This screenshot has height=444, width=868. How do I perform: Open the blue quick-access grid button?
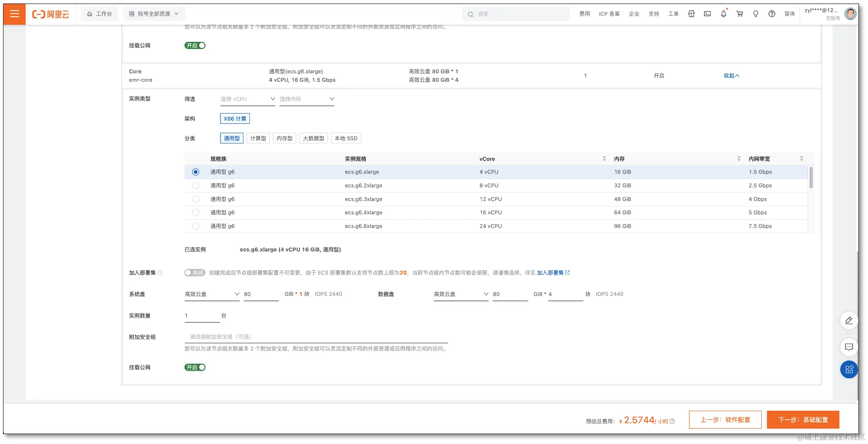849,369
